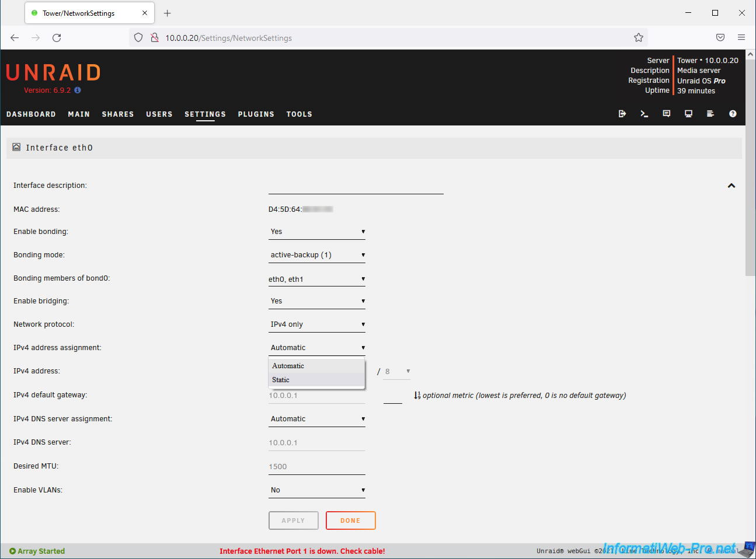The width and height of the screenshot is (756, 559).
Task: Collapse the Interface eth0 section chevron
Action: pos(731,186)
